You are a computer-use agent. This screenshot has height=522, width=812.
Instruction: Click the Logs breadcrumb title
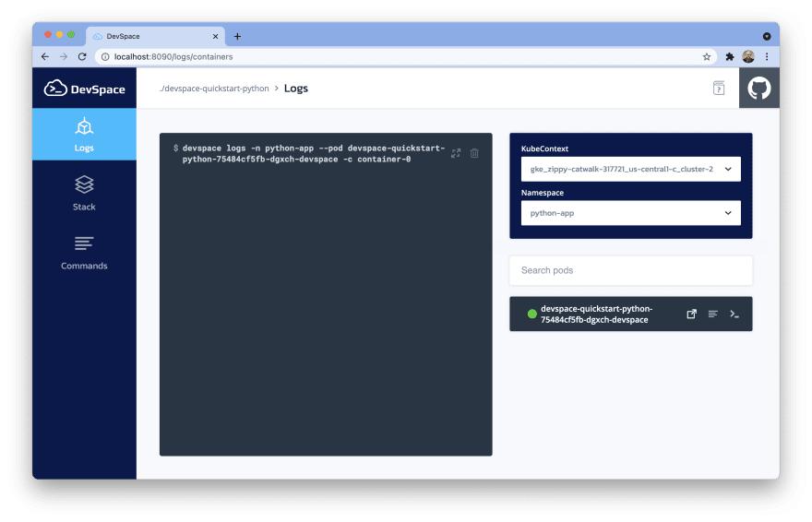tap(295, 89)
